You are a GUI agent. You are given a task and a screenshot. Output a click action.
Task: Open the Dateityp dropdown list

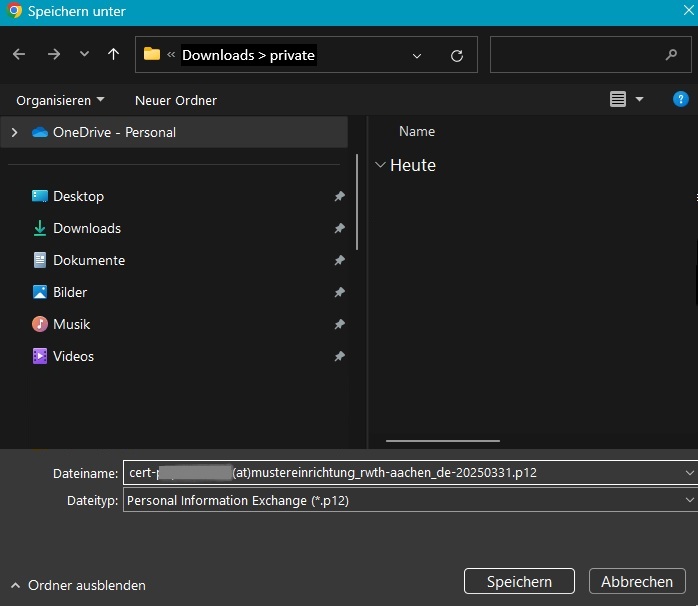coord(689,500)
